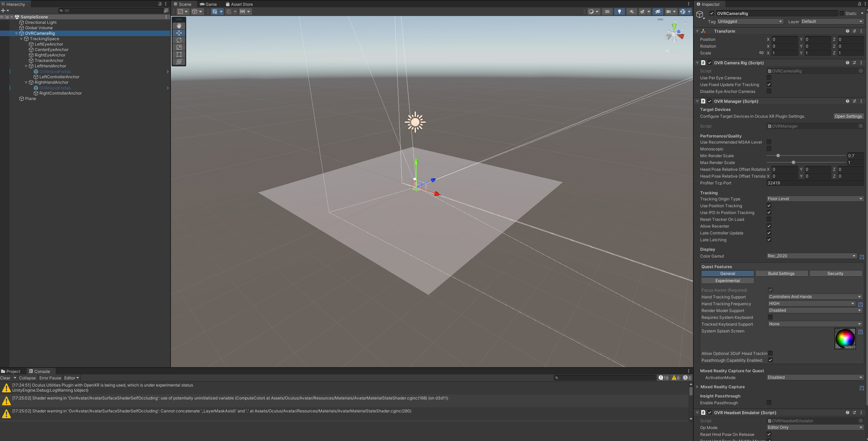Toggle 2D view mode button
This screenshot has width=868, height=441.
coord(607,12)
